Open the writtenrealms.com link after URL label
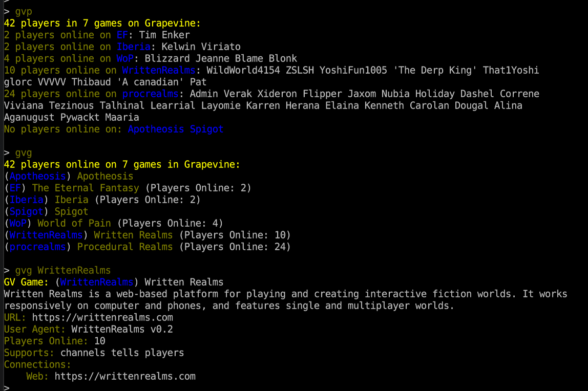This screenshot has height=391, width=588. (102, 317)
